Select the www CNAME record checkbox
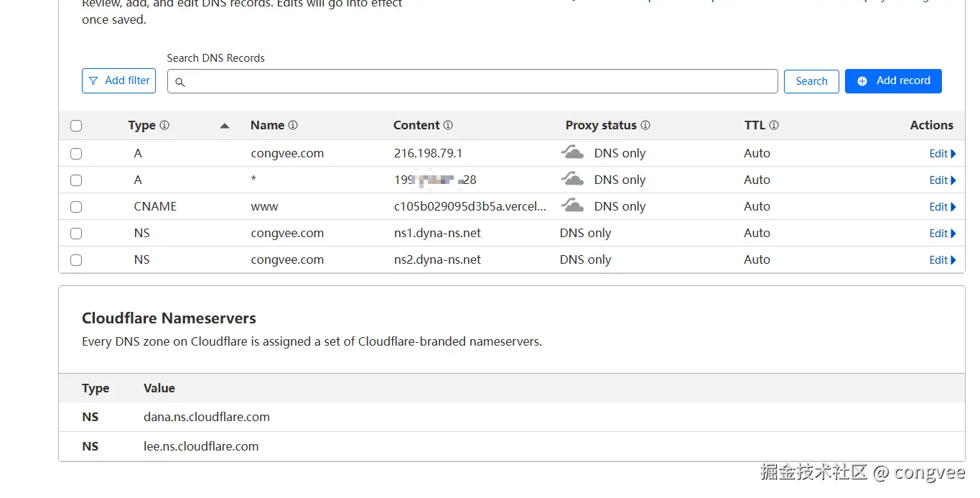 click(76, 207)
